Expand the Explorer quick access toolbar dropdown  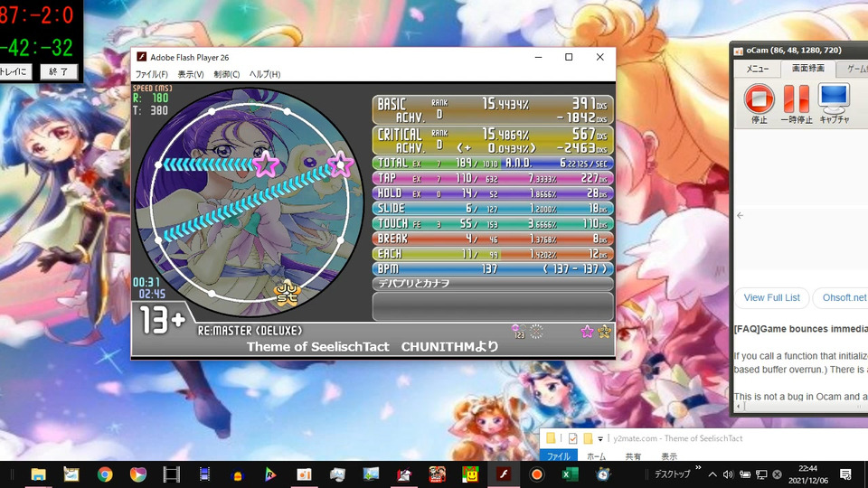600,439
